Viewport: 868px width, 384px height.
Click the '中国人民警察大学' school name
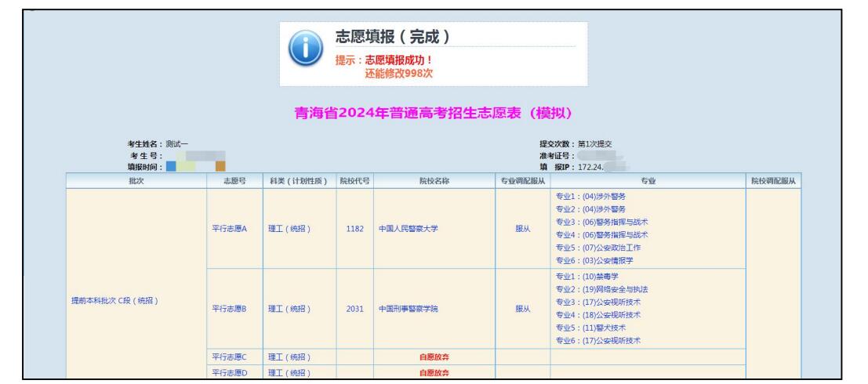pyautogui.click(x=409, y=229)
